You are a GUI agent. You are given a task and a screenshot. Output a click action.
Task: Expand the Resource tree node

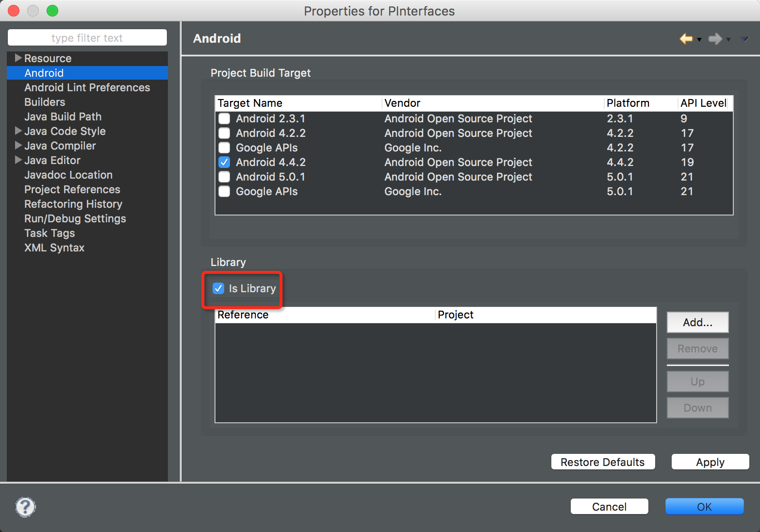18,58
